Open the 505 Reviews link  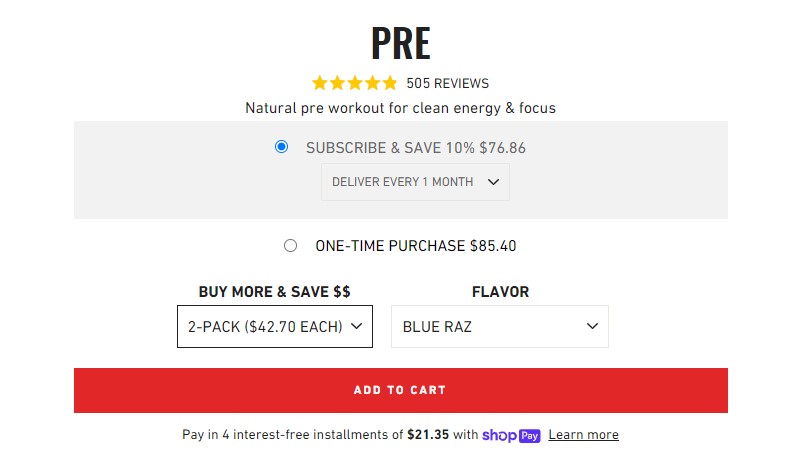[447, 83]
